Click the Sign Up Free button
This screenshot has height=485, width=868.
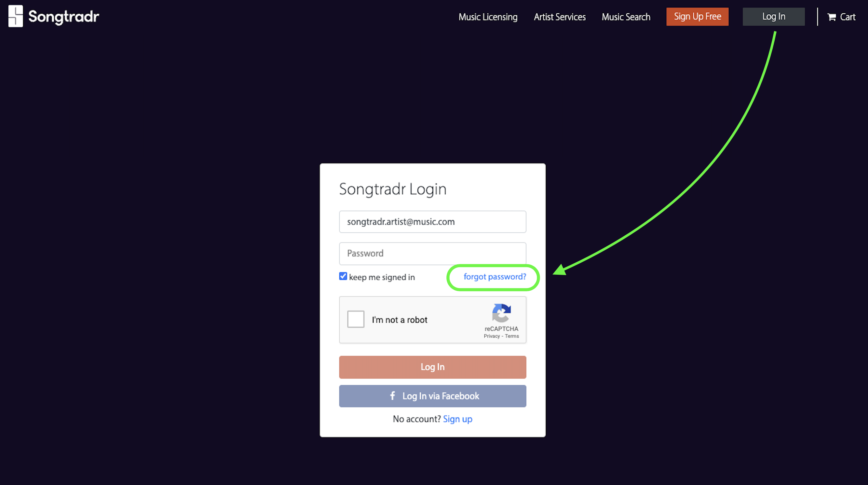tap(697, 17)
